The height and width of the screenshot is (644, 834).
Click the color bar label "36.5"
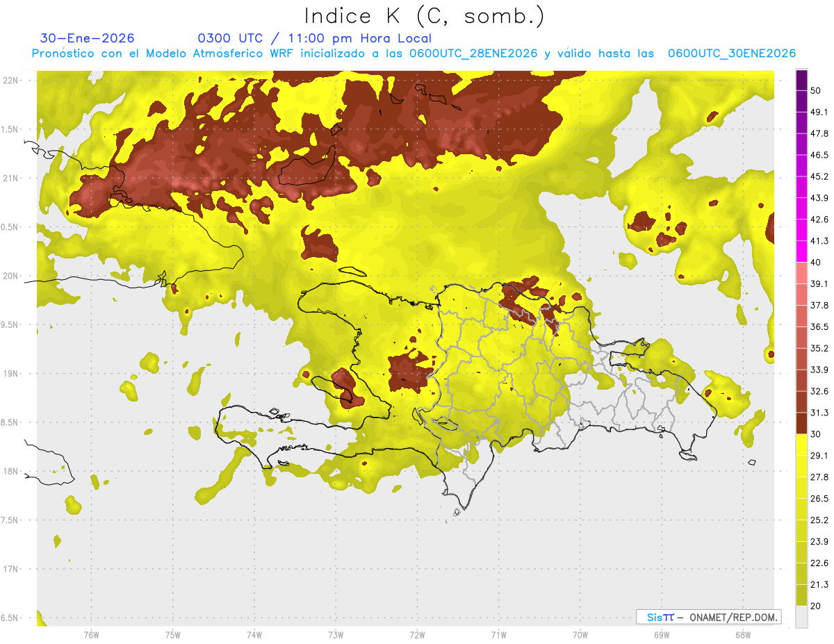point(819,327)
